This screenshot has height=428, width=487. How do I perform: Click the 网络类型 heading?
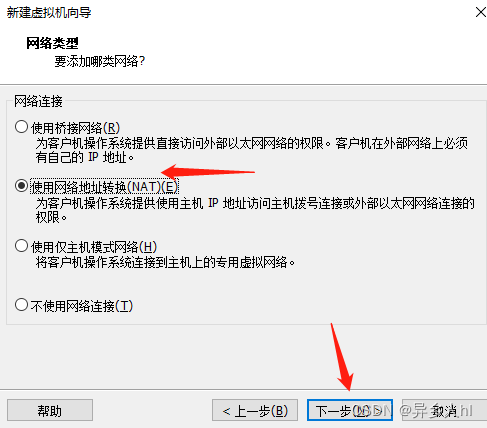52,43
